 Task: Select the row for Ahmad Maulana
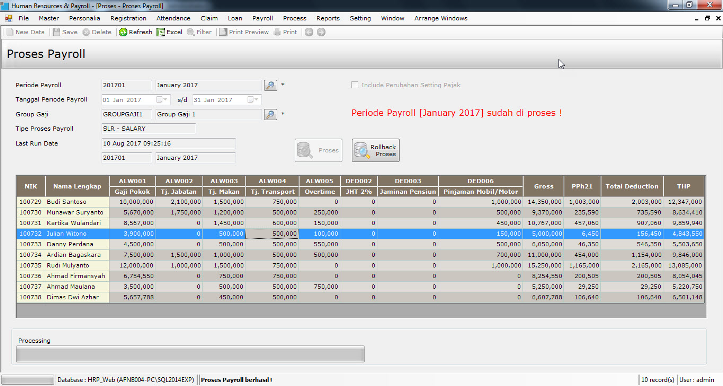361,287
